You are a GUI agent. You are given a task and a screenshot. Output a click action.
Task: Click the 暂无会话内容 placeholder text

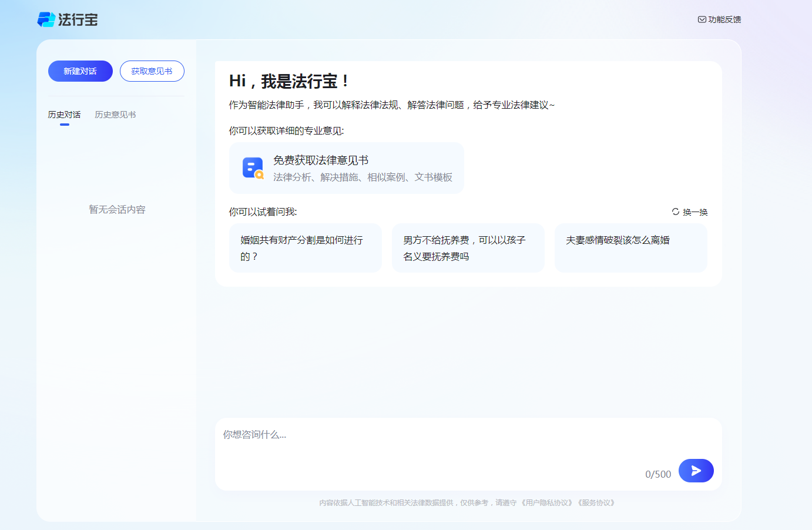[117, 210]
